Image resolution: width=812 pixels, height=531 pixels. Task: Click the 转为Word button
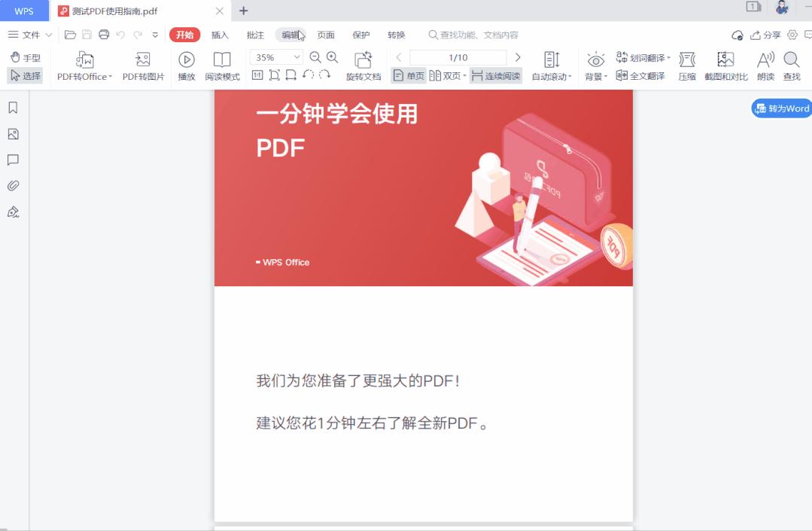(x=781, y=108)
